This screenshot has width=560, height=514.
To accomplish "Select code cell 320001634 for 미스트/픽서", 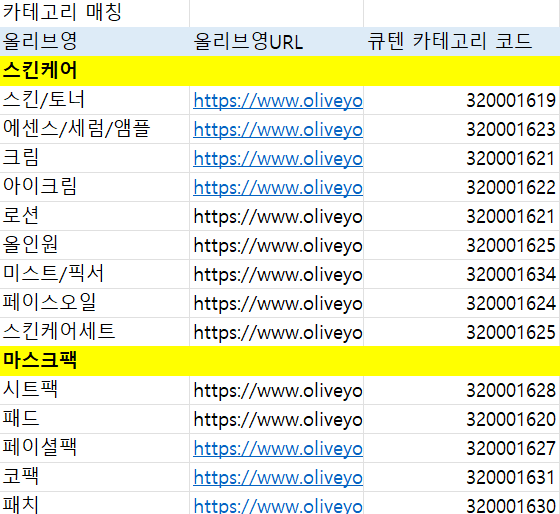I will coord(462,274).
